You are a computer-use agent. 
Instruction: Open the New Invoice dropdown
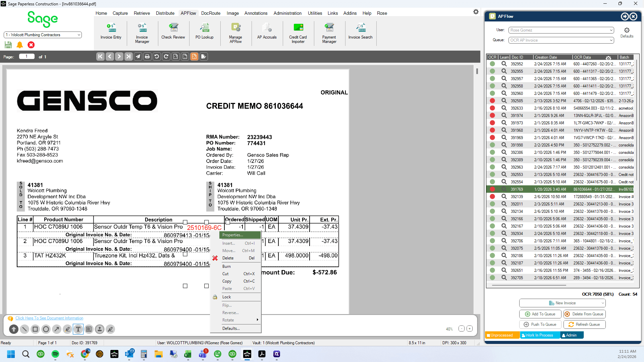pyautogui.click(x=562, y=303)
